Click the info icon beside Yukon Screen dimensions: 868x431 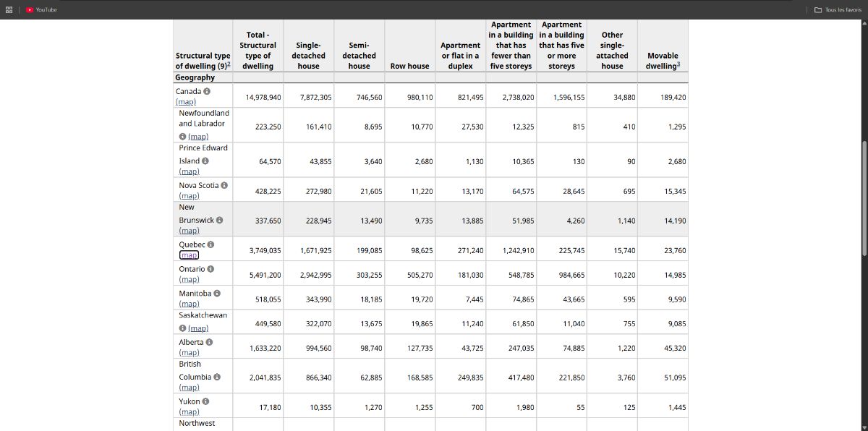coord(205,401)
